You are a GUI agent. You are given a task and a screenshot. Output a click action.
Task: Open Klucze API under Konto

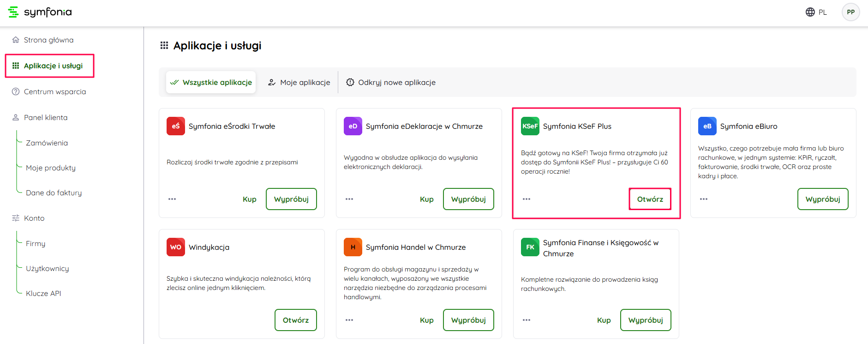coord(43,293)
